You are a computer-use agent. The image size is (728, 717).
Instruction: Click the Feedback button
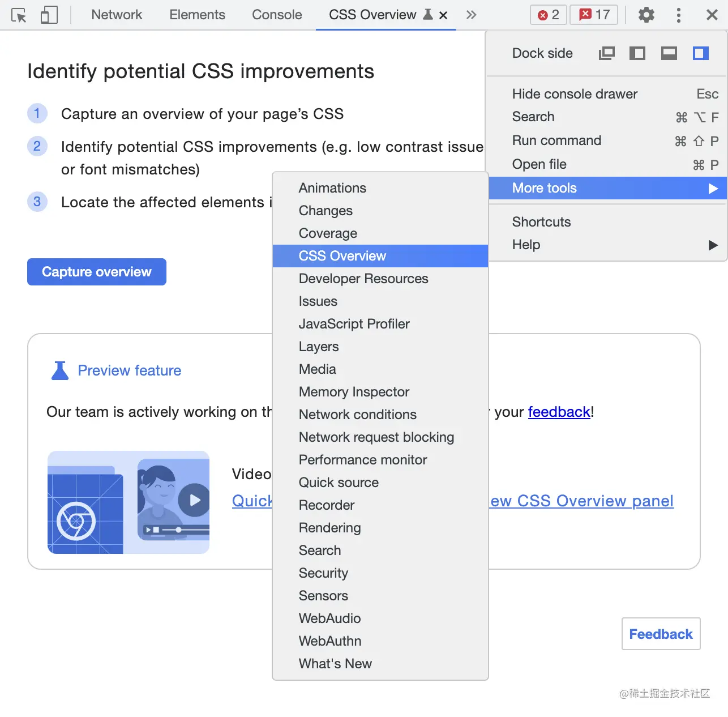pyautogui.click(x=661, y=634)
